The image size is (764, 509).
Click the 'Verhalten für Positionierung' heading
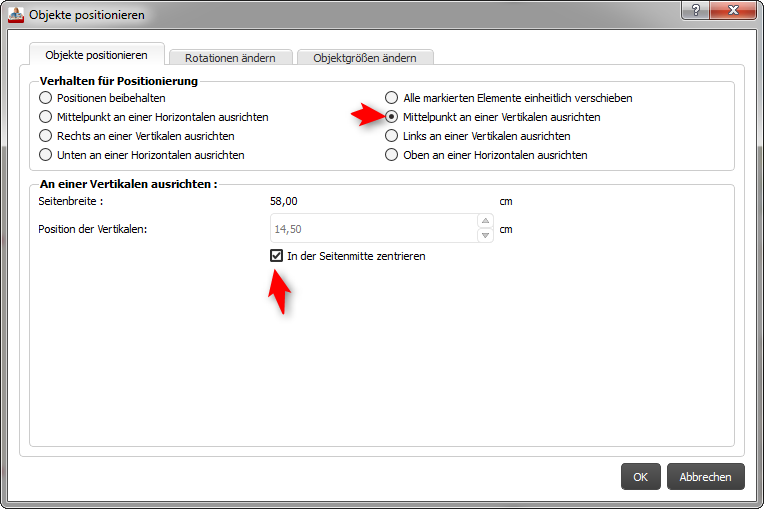point(119,81)
